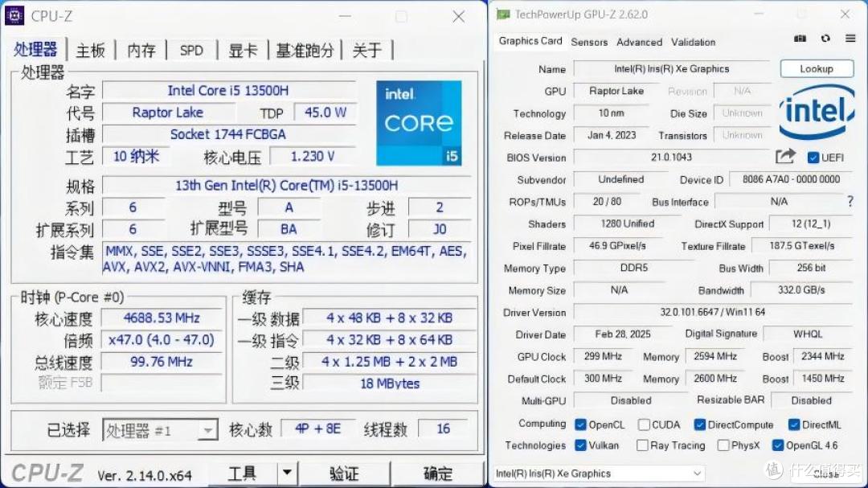This screenshot has width=868, height=488.
Task: Toggle the OpenCL checkbox
Action: (x=580, y=424)
